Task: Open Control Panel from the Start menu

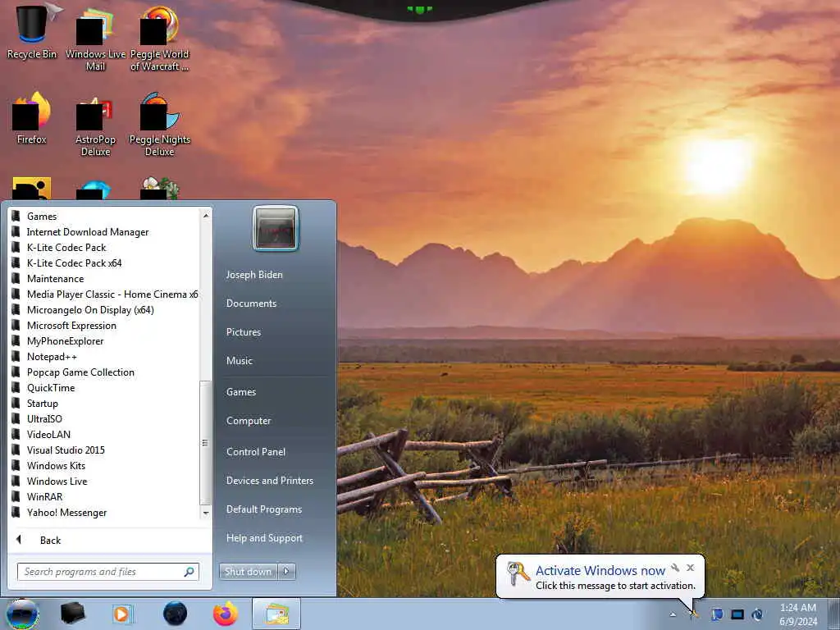Action: (x=256, y=452)
